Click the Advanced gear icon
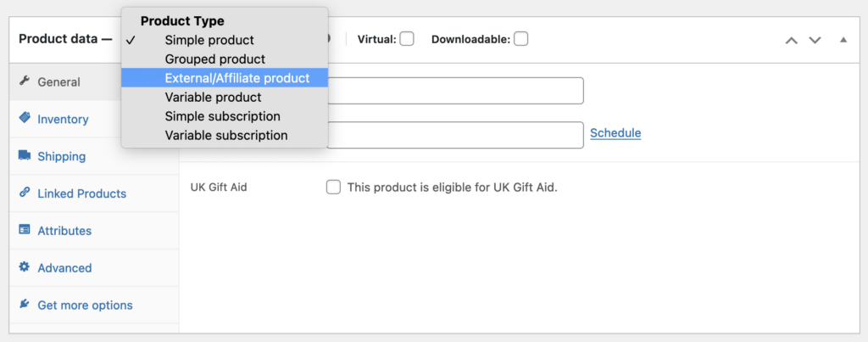 click(x=24, y=266)
